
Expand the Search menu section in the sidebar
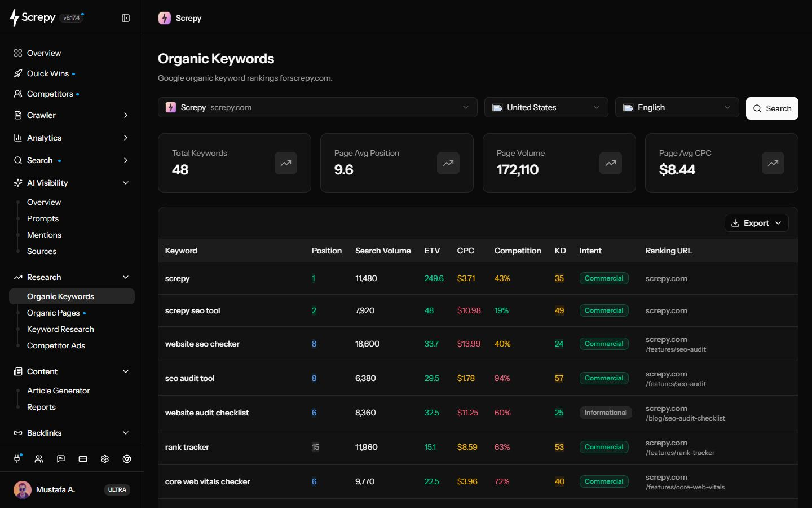point(72,160)
